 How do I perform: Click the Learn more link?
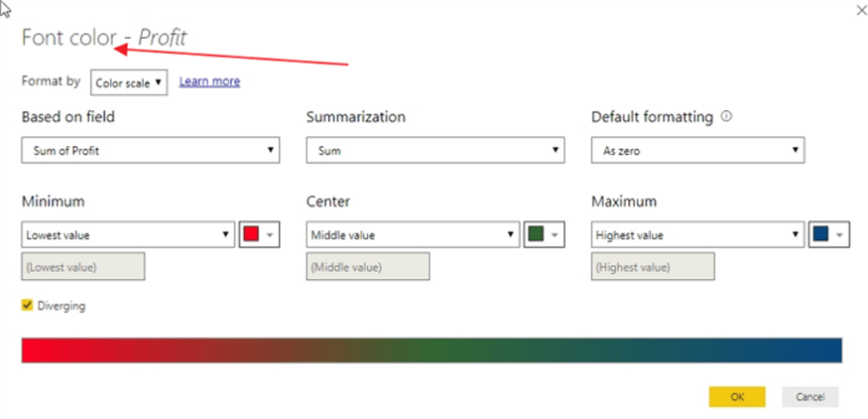tap(209, 81)
